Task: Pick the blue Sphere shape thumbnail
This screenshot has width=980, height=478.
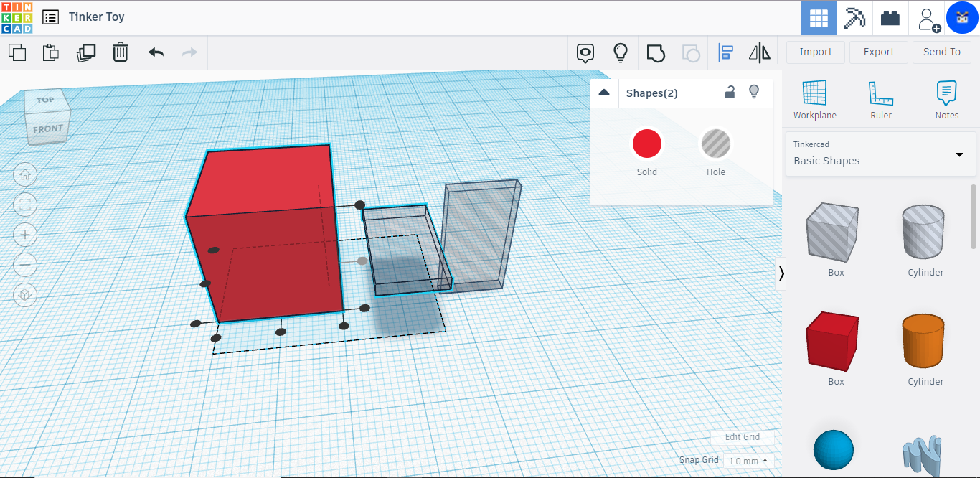Action: click(x=834, y=450)
